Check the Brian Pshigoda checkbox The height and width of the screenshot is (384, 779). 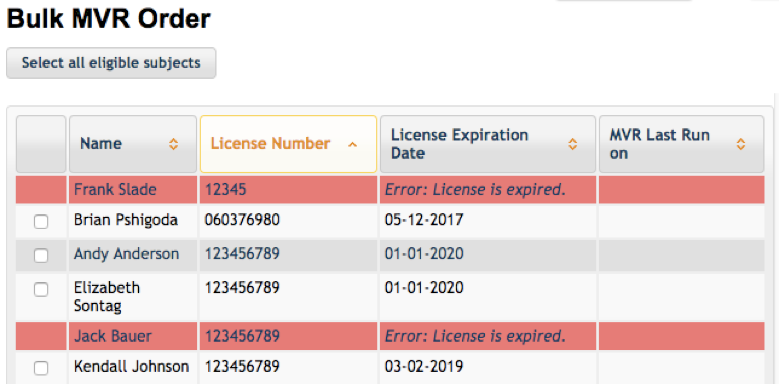click(41, 222)
